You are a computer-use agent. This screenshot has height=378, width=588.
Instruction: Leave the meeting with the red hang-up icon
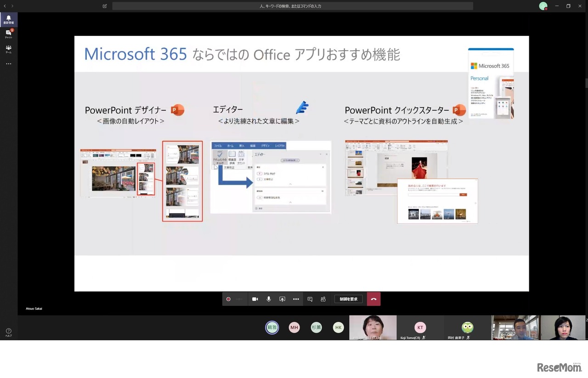tap(373, 299)
